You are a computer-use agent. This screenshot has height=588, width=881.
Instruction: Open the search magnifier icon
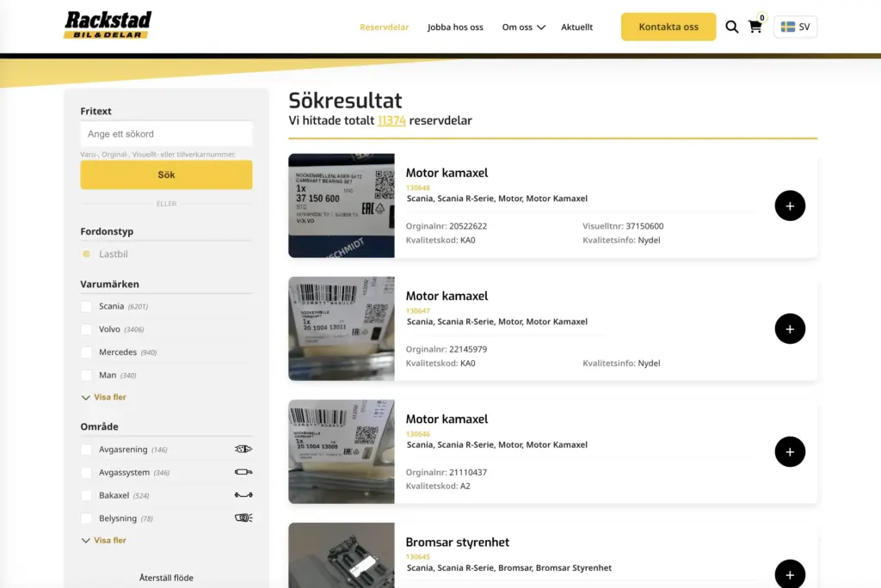tap(731, 27)
